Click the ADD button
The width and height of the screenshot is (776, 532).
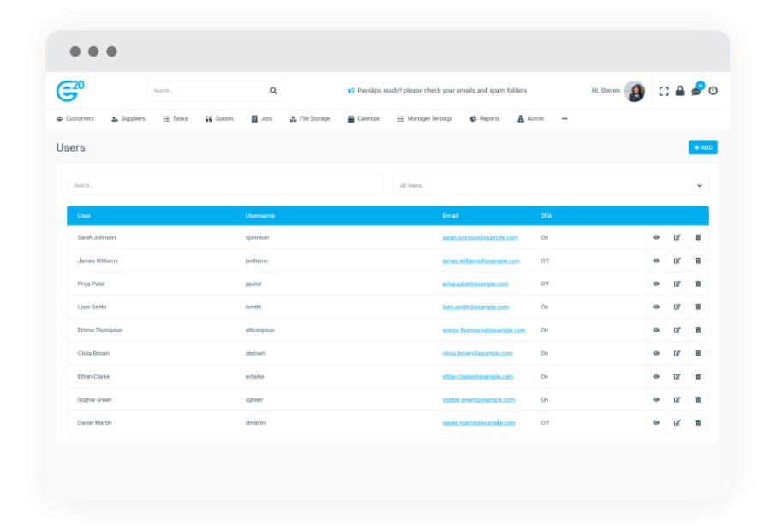pos(701,147)
